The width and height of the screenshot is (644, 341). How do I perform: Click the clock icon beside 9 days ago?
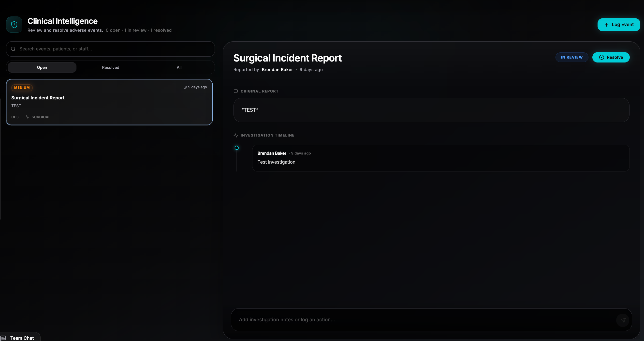point(185,87)
